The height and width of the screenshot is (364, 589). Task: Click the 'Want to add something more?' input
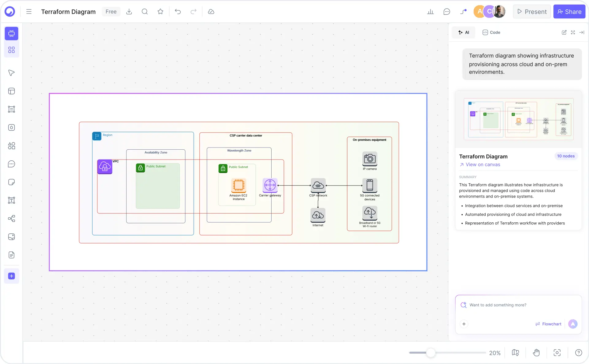(x=518, y=305)
